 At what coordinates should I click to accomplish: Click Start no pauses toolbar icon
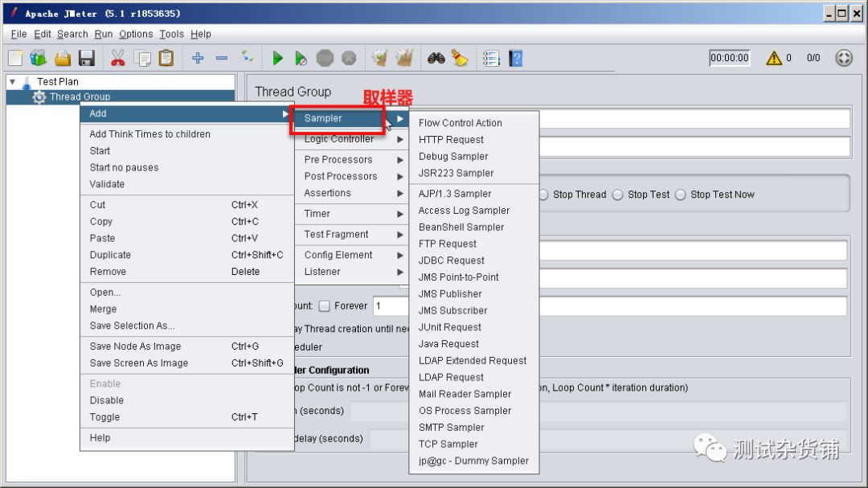pyautogui.click(x=301, y=58)
